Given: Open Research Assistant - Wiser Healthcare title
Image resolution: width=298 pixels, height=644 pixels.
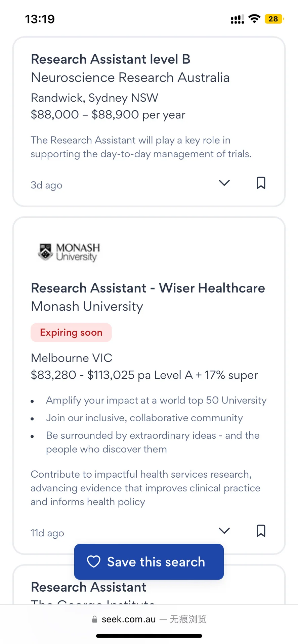Looking at the screenshot, I should pyautogui.click(x=148, y=288).
